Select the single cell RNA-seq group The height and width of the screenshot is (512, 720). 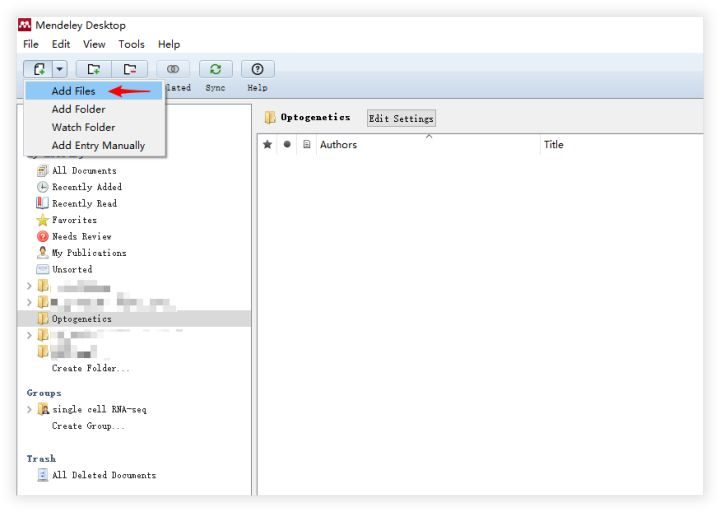(x=99, y=409)
